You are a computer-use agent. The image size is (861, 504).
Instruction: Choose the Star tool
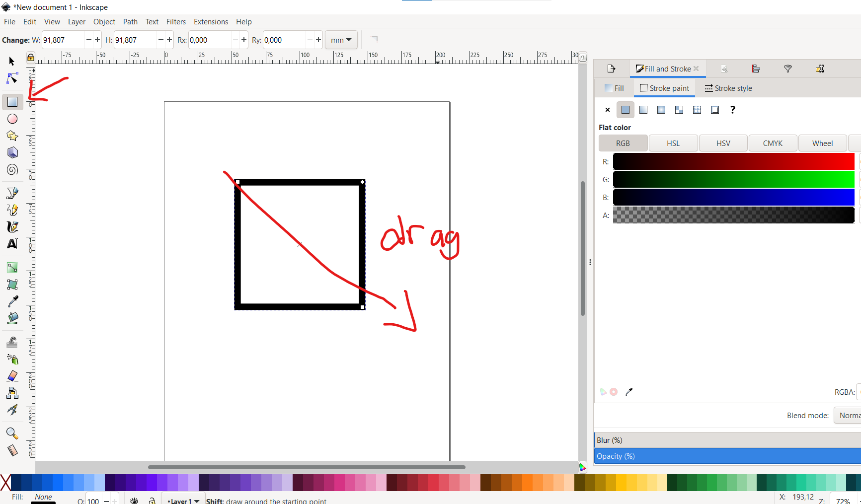click(x=12, y=136)
